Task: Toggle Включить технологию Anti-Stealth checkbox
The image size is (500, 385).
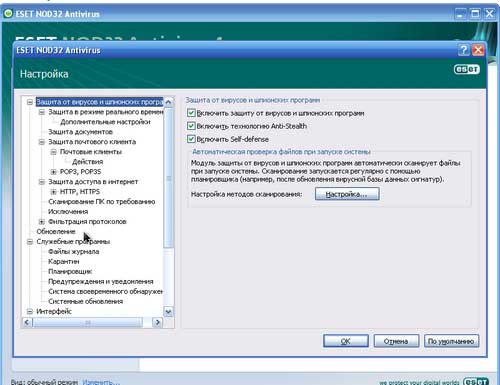Action: (x=191, y=126)
